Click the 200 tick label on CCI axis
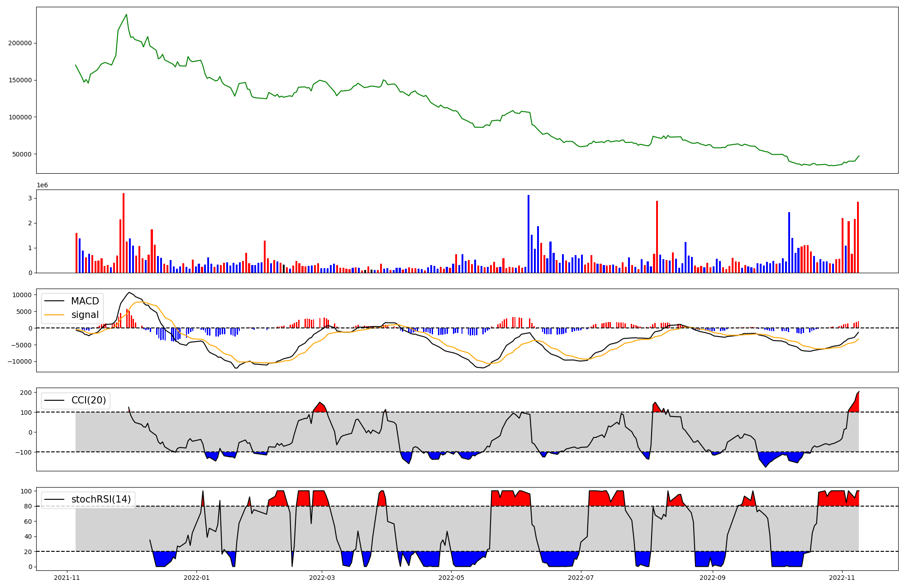Viewport: 905px width, 588px height. click(26, 393)
